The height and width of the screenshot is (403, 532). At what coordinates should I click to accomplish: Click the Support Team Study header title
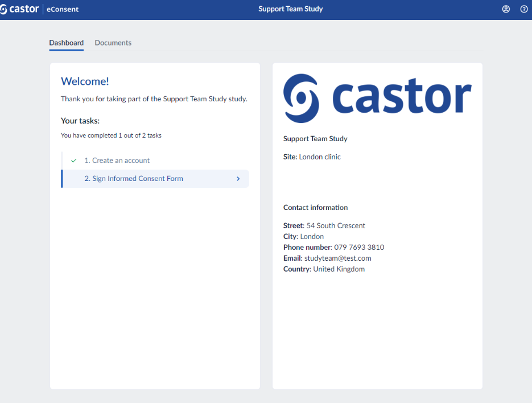click(x=290, y=9)
